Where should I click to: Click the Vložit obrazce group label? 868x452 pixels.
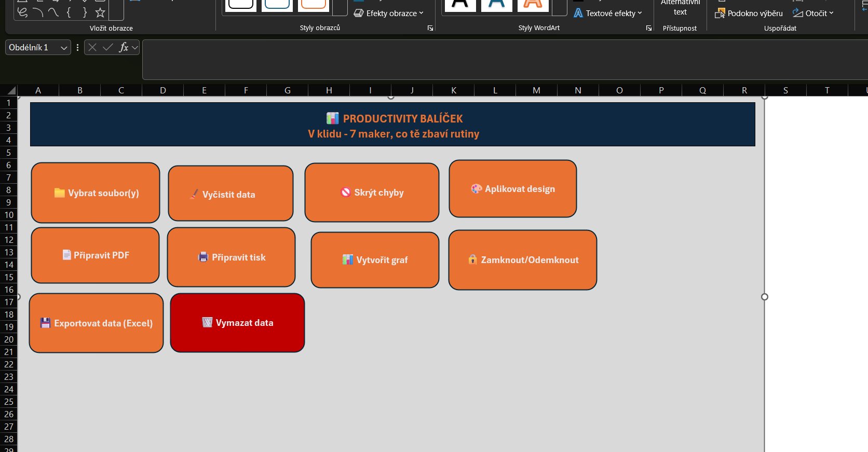[111, 28]
